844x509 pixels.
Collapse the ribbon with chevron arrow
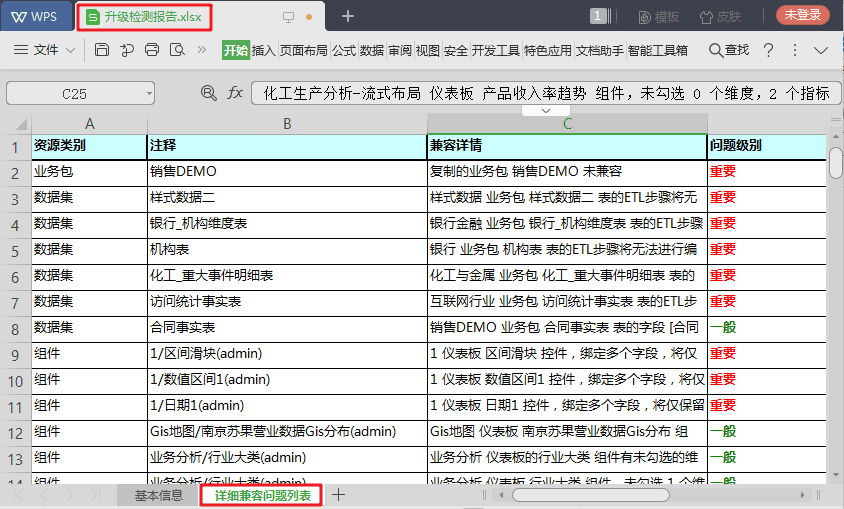(x=821, y=51)
